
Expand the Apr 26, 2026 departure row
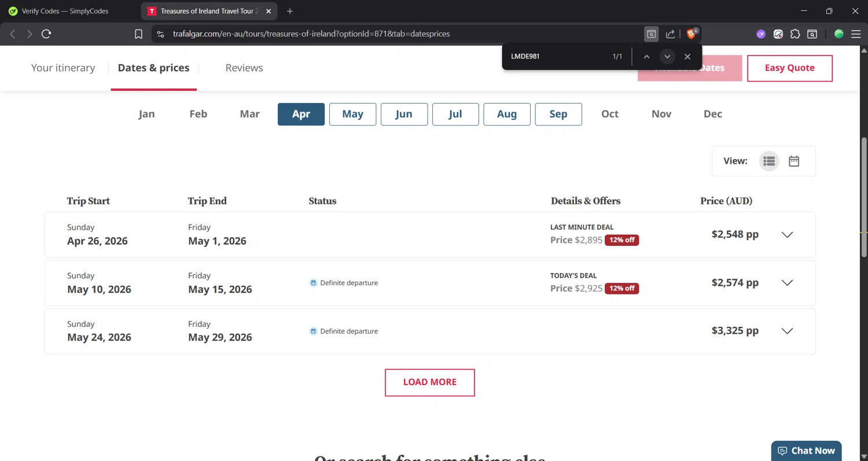[x=787, y=235]
